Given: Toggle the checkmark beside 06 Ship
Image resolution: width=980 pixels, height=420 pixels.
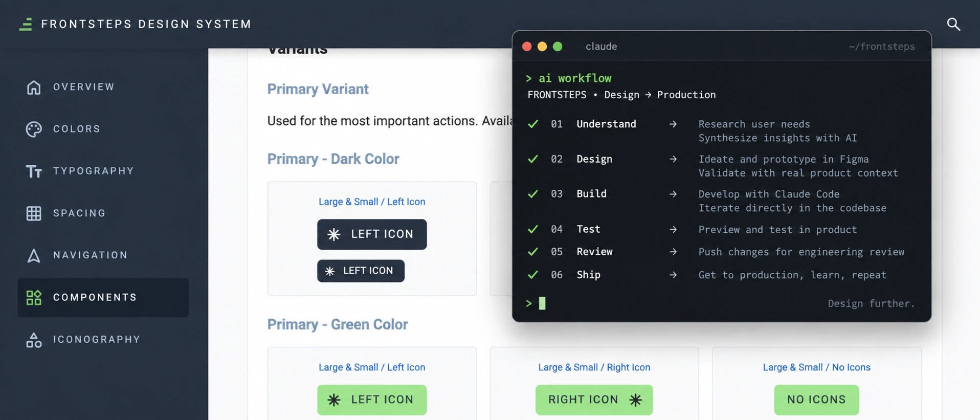Looking at the screenshot, I should (x=533, y=275).
